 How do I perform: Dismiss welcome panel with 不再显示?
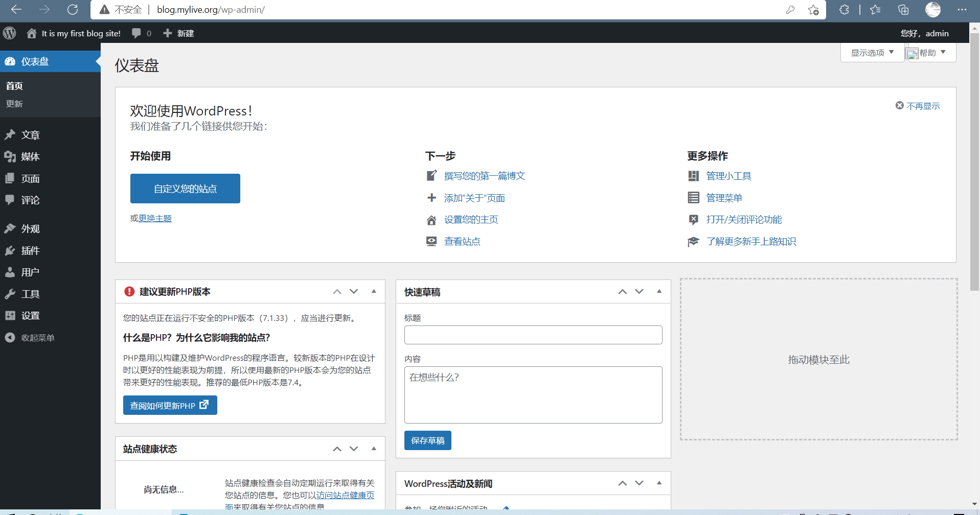click(918, 106)
